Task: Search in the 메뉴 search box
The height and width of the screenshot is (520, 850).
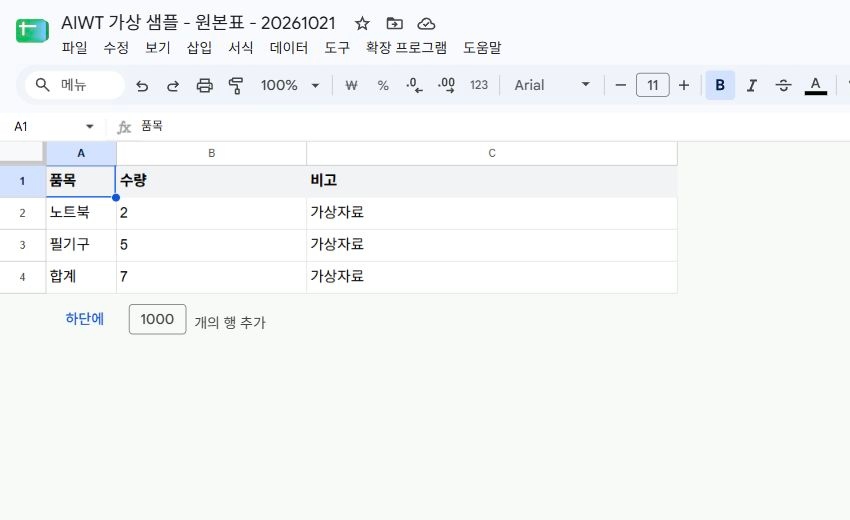Action: pos(75,85)
